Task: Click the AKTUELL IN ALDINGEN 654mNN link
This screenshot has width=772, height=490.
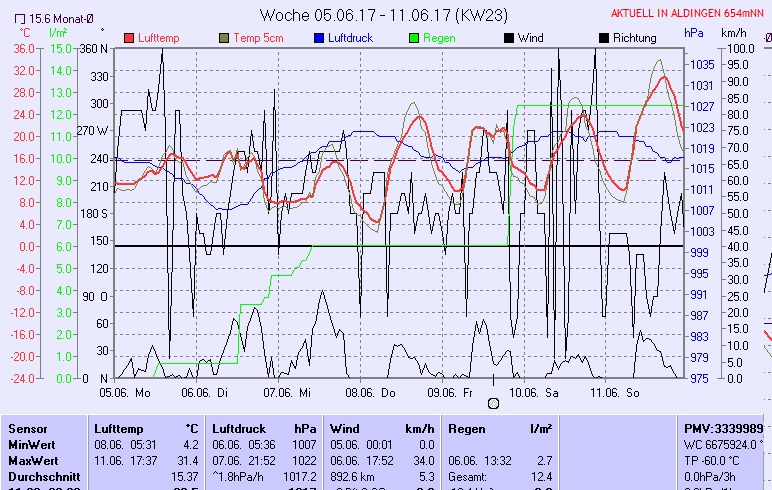Action: [x=690, y=13]
